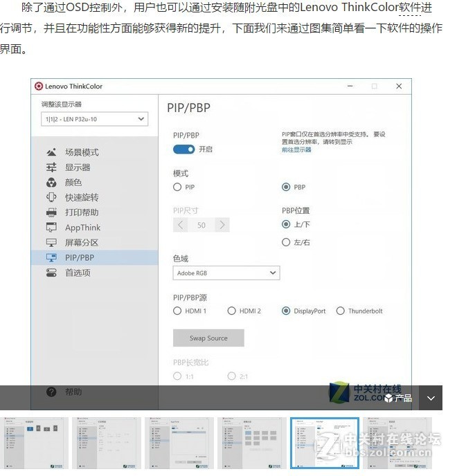Turn off the PIP/PBP 开启 switch
Viewport: 457px width, 476px height.
183,149
